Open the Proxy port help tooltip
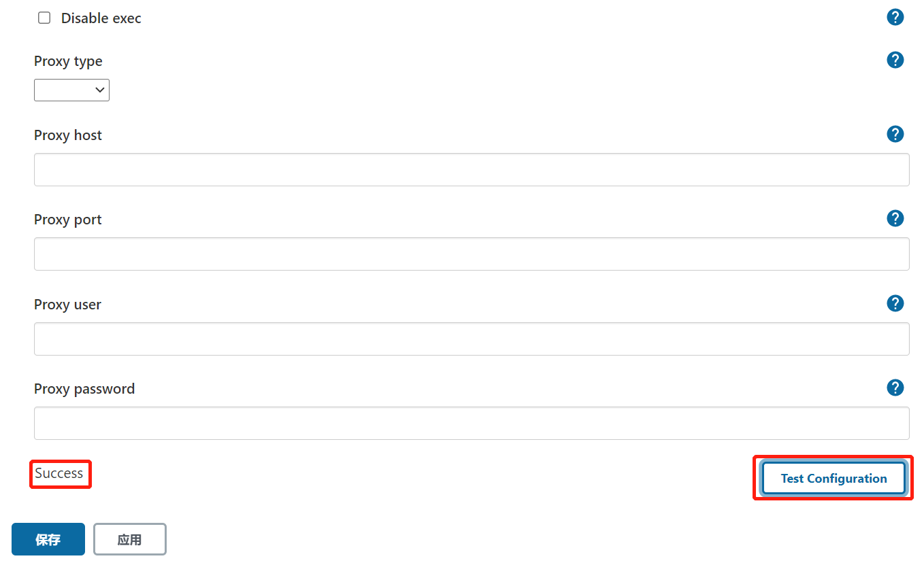 (x=895, y=218)
